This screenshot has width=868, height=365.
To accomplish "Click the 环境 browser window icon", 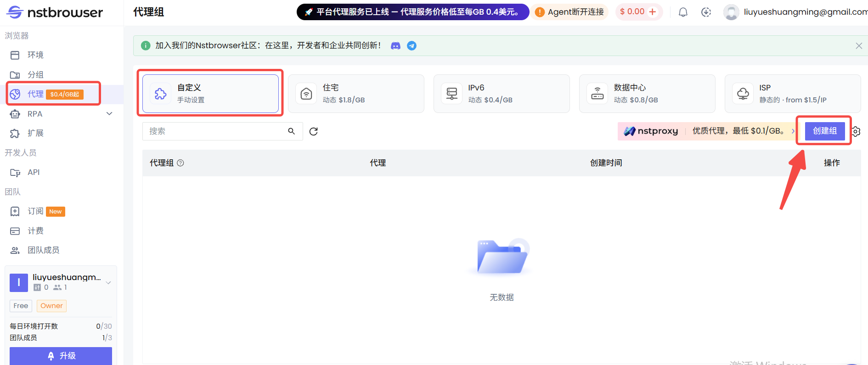I will 15,55.
